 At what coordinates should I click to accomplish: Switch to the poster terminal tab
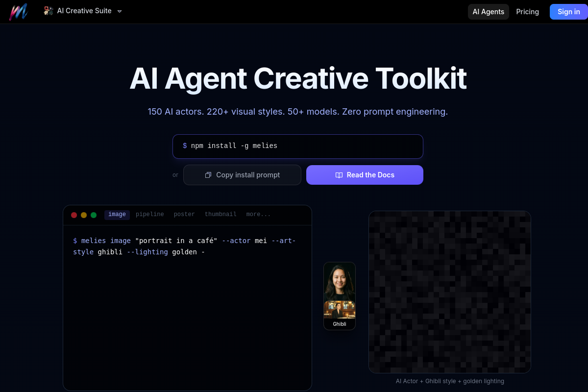(184, 215)
